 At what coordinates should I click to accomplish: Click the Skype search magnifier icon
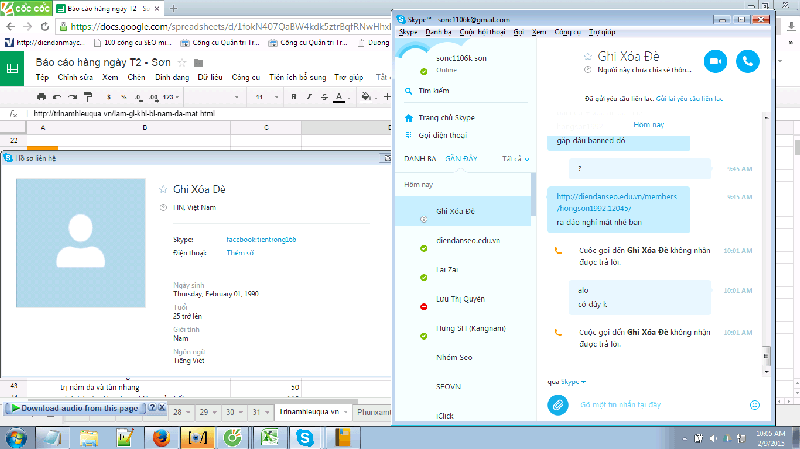[x=408, y=91]
